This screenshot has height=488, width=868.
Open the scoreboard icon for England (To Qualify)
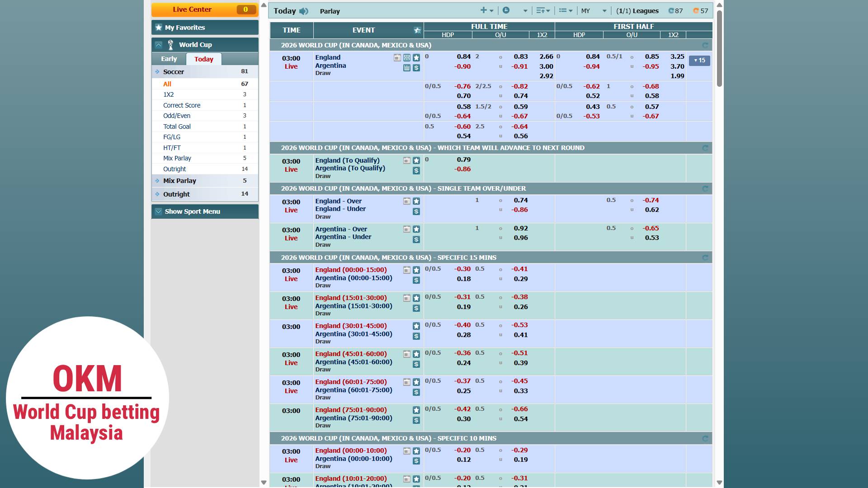[x=407, y=160]
